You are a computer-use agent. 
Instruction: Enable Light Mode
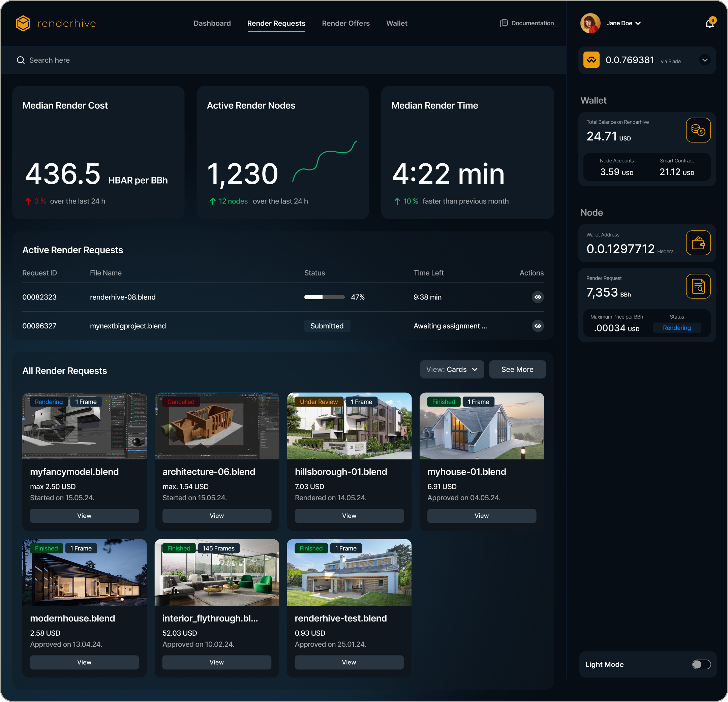point(702,664)
